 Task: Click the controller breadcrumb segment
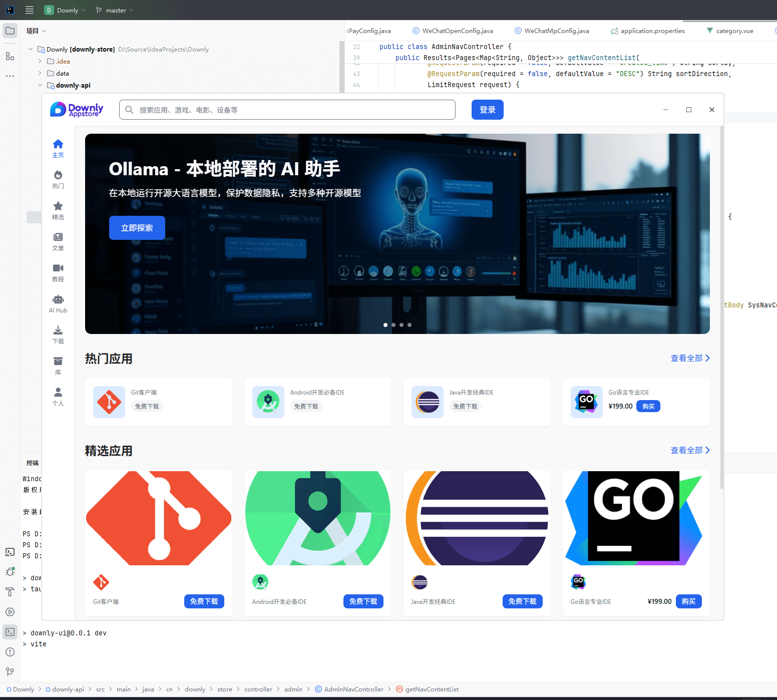pos(258,689)
